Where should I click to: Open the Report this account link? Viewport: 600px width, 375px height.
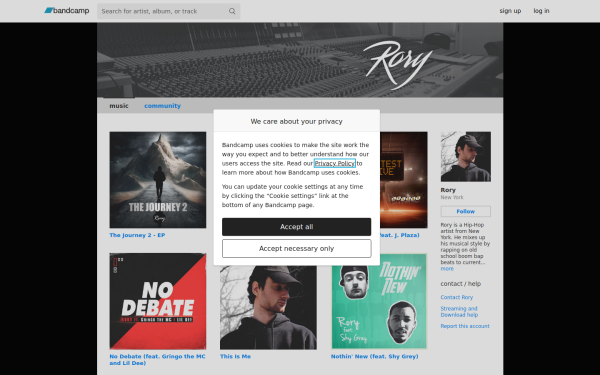click(465, 326)
